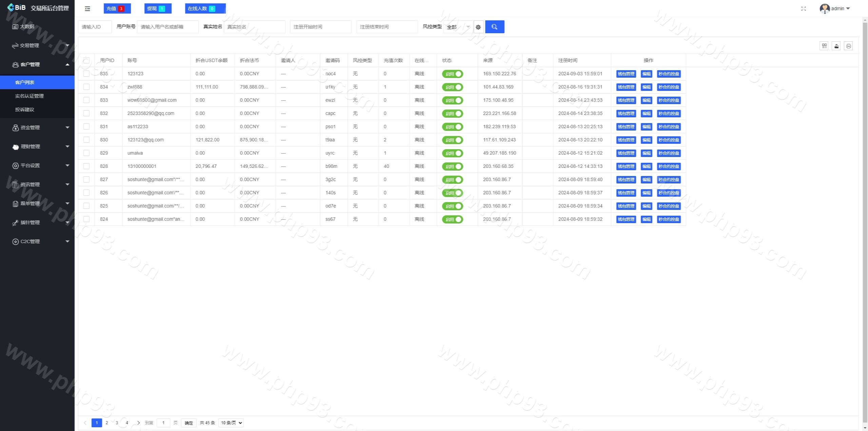Toggle 启用 status switch for user 835
Image resolution: width=868 pixels, height=431 pixels.
452,74
